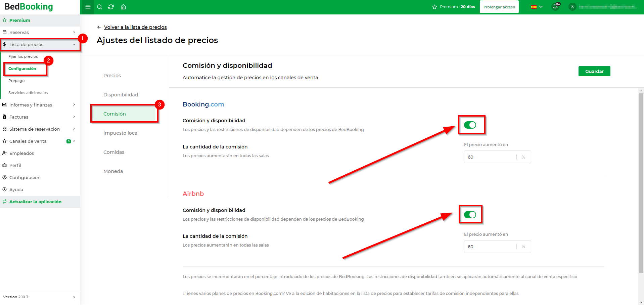The image size is (644, 305).
Task: Select the Comisión settings tab
Action: click(x=124, y=114)
